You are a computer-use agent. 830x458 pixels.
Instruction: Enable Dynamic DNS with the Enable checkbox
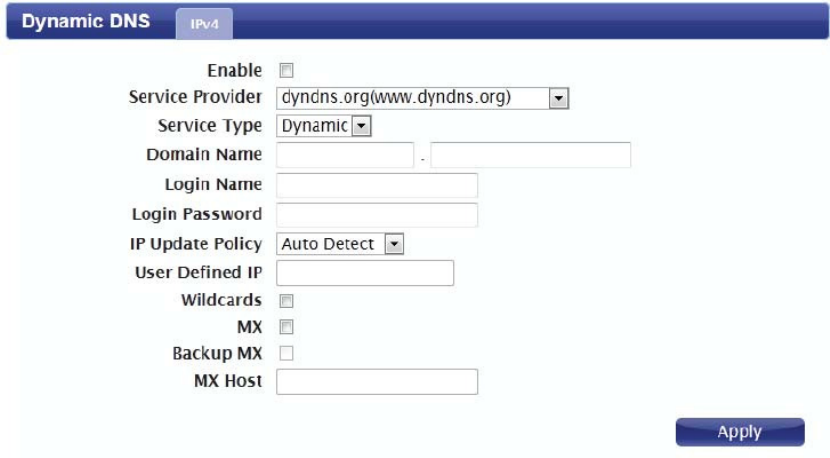(x=287, y=71)
